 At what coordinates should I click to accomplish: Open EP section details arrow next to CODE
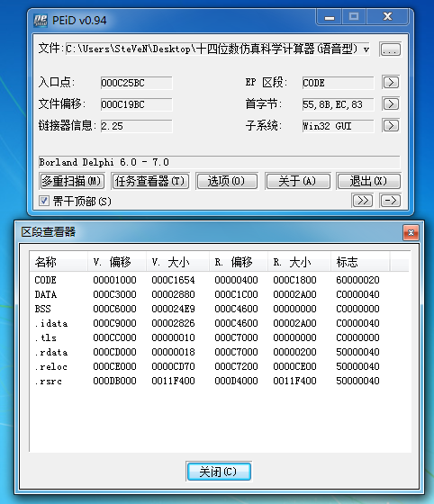[x=391, y=82]
